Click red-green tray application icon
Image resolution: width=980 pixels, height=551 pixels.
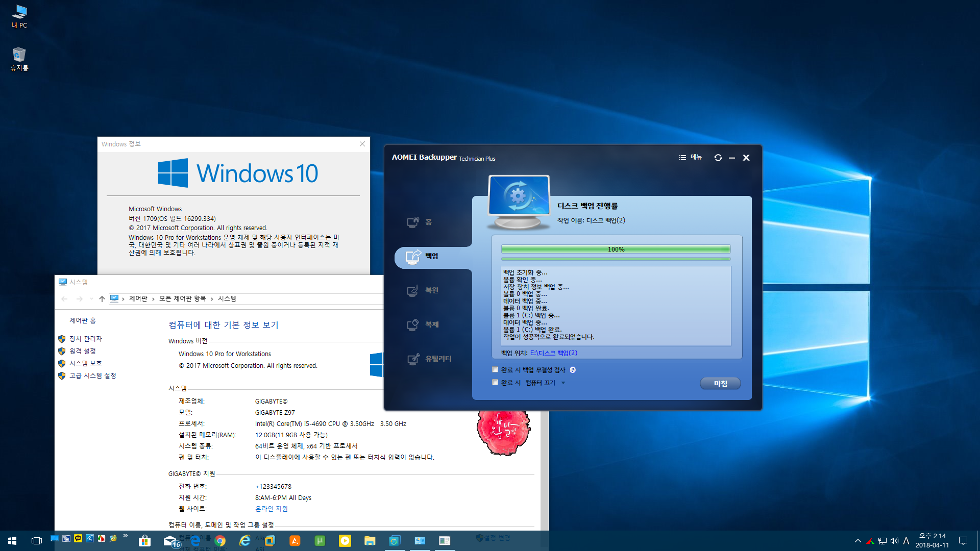[x=870, y=541]
